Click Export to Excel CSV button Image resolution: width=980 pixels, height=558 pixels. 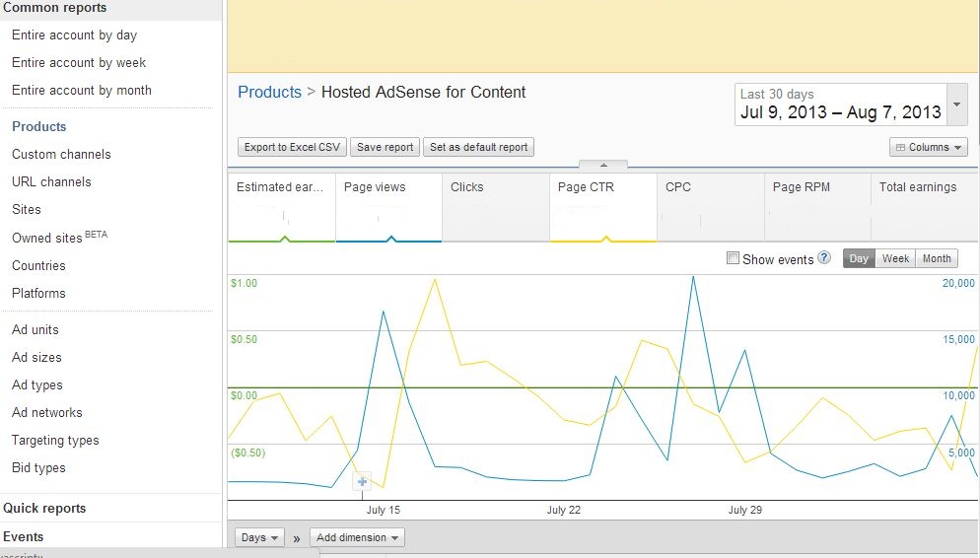coord(292,148)
